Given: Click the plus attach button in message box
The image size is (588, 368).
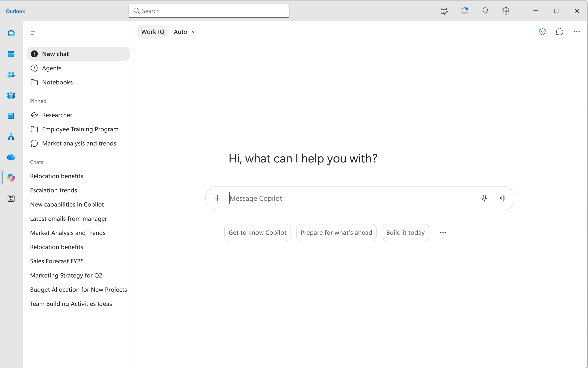Looking at the screenshot, I should coord(217,198).
